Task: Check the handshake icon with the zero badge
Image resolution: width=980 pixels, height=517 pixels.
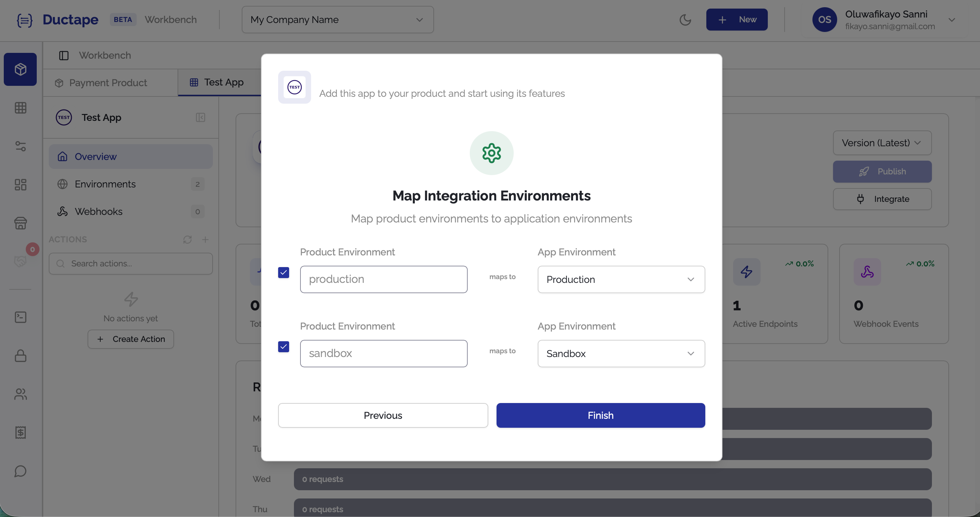Action: tap(20, 261)
